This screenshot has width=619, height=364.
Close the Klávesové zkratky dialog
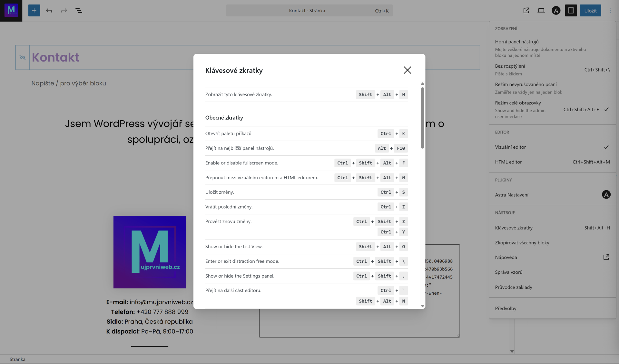[x=407, y=70]
